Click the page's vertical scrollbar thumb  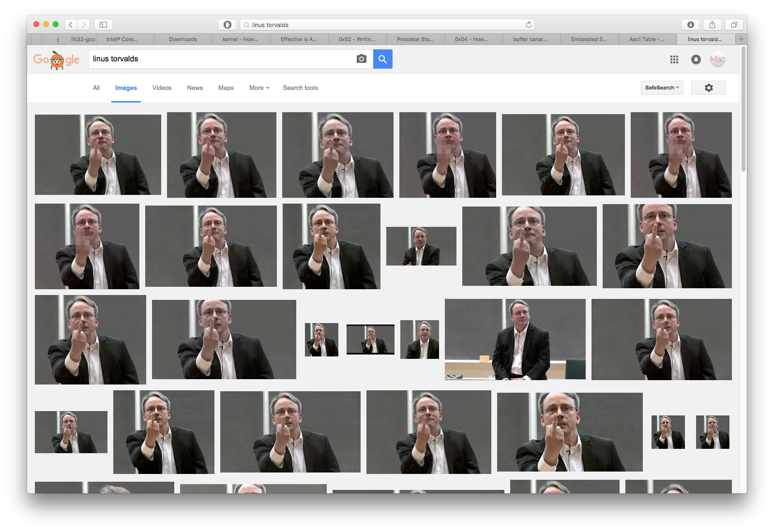click(x=743, y=109)
